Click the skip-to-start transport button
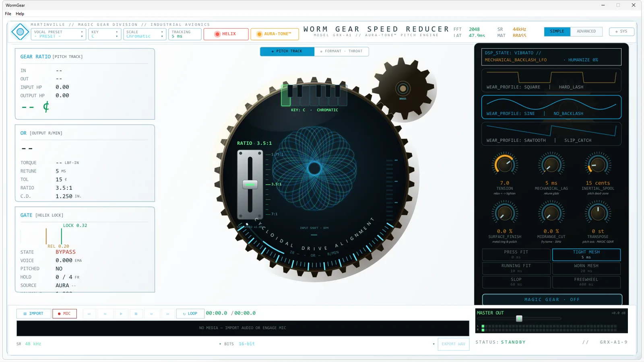Screen dimensions: 644x362 (x=89, y=314)
